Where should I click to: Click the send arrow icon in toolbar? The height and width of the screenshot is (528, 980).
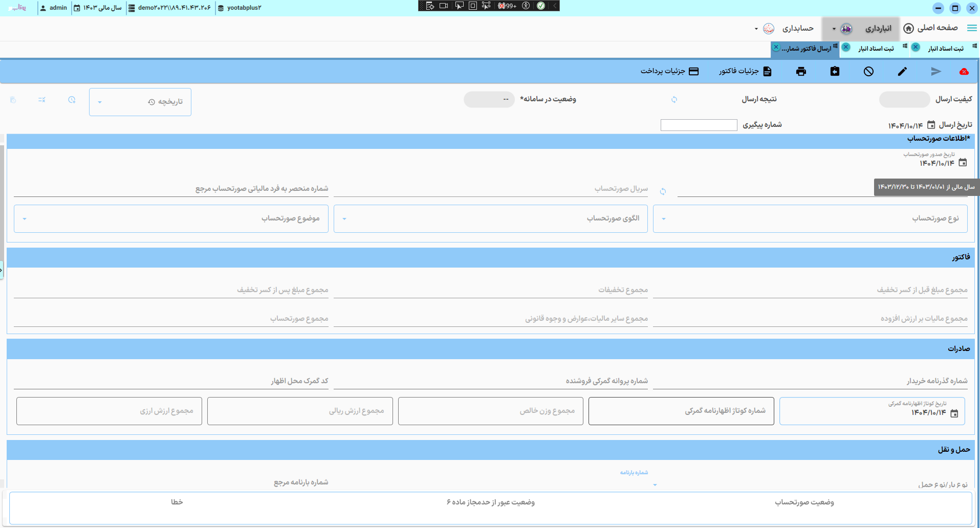935,72
